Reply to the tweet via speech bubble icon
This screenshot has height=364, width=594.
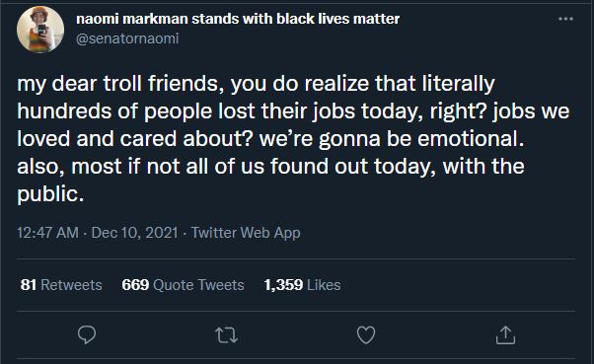click(87, 334)
